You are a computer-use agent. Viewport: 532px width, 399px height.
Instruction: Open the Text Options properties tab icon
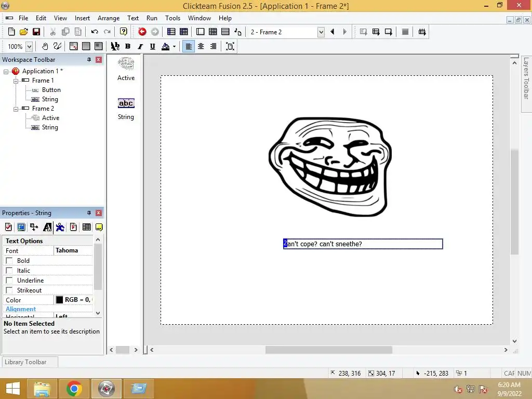coord(47,227)
